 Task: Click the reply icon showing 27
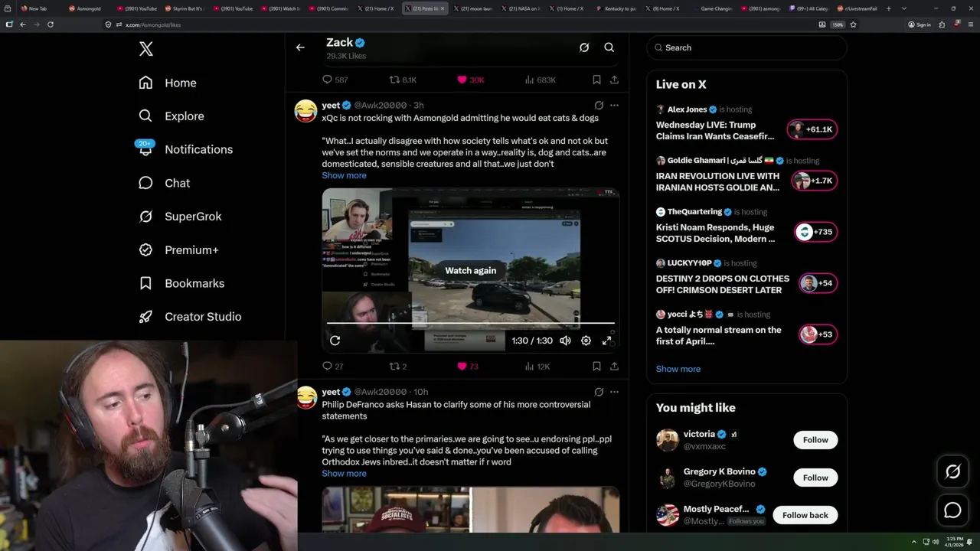(x=333, y=367)
